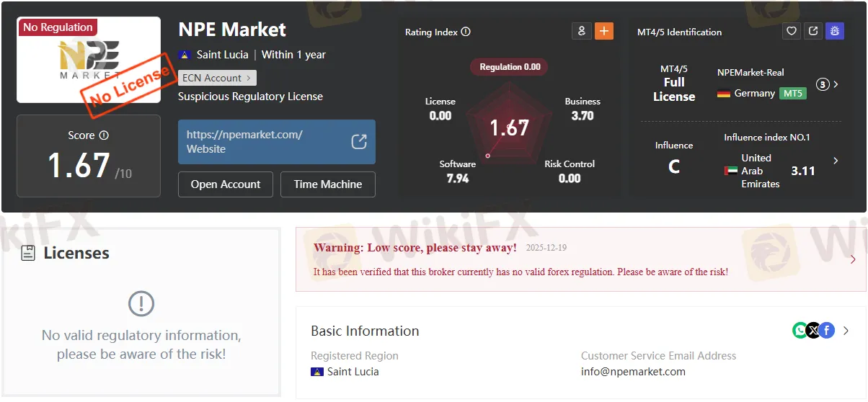Click the MT5 green badge

click(793, 94)
